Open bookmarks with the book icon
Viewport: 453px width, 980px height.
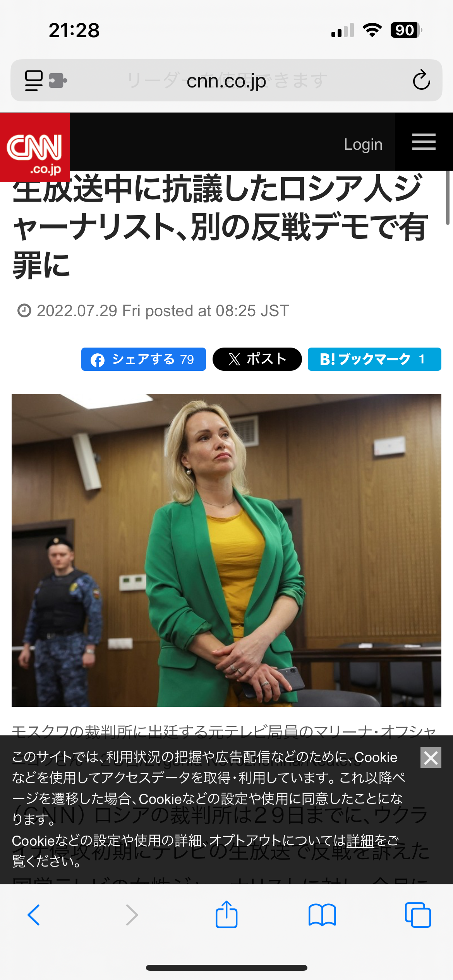coord(322,915)
